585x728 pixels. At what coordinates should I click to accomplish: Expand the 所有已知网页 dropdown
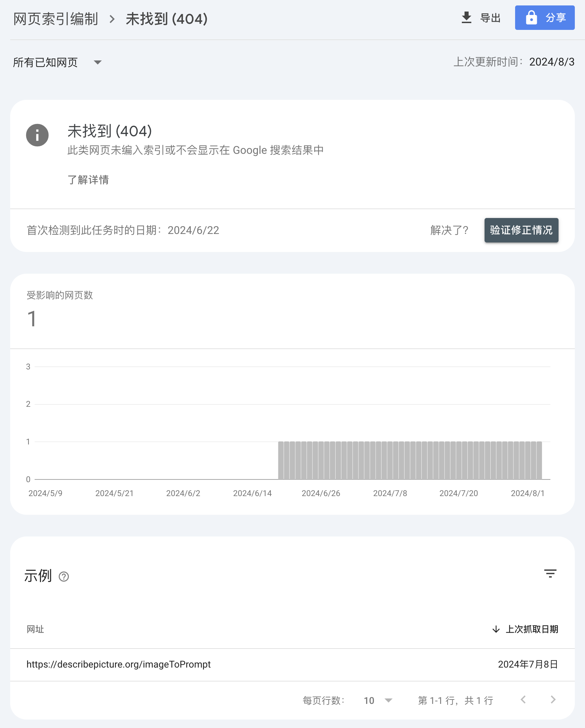point(57,62)
